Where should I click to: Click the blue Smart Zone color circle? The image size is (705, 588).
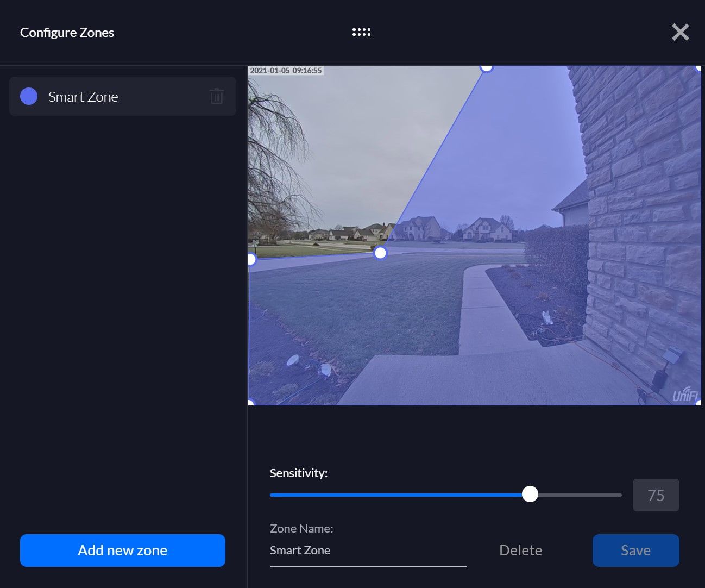(29, 97)
